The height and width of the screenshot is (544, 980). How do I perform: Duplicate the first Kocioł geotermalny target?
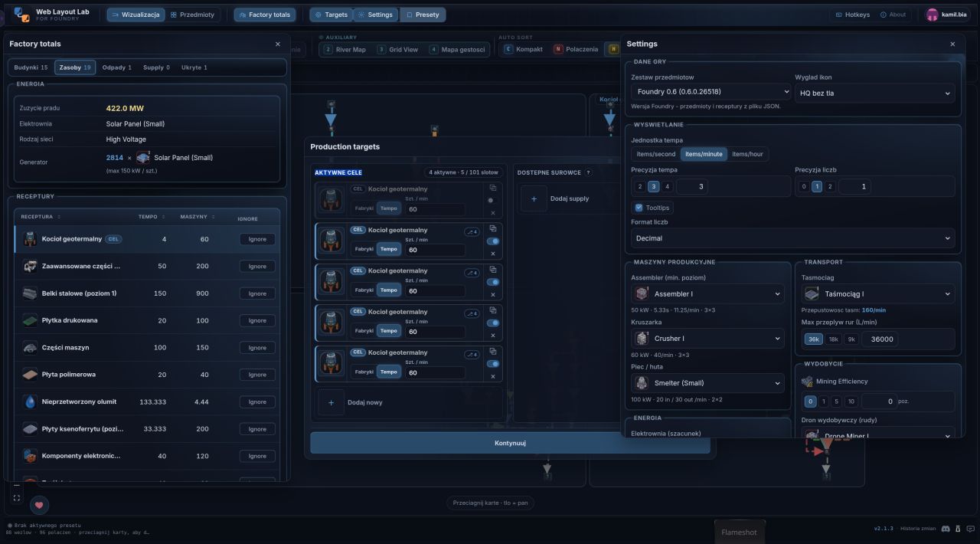492,188
